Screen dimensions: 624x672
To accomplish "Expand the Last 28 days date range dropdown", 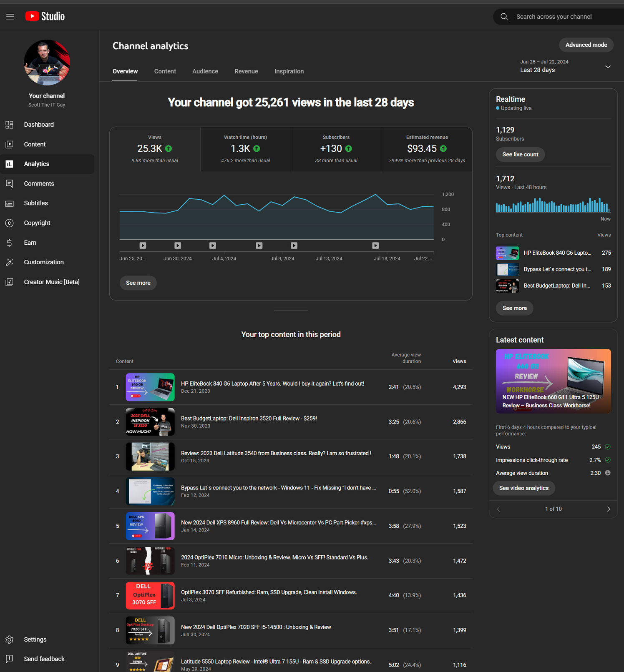I will click(566, 66).
